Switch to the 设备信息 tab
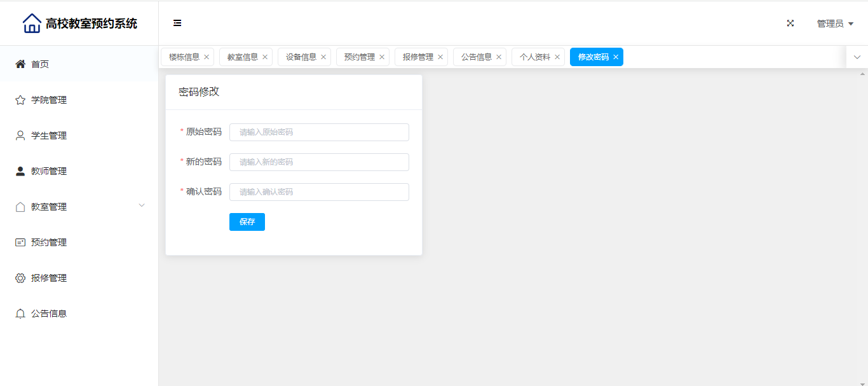This screenshot has width=868, height=386. (304, 57)
